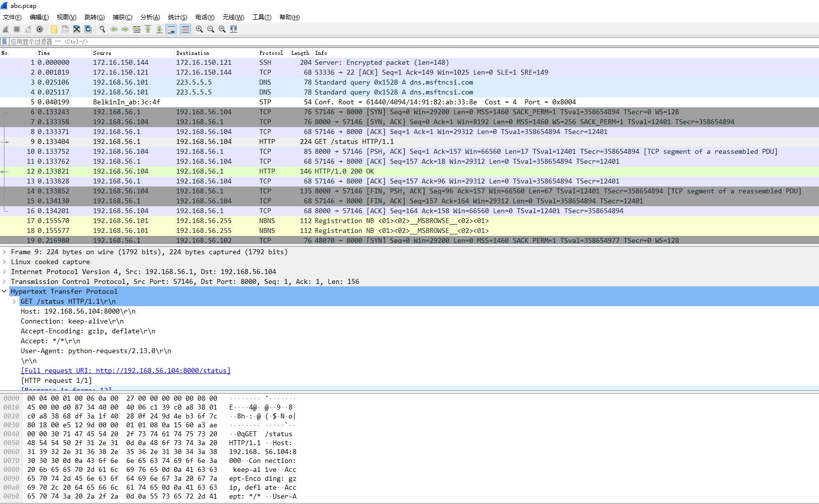This screenshot has height=504, width=819.
Task: Open the 统计(S) menu
Action: click(177, 17)
